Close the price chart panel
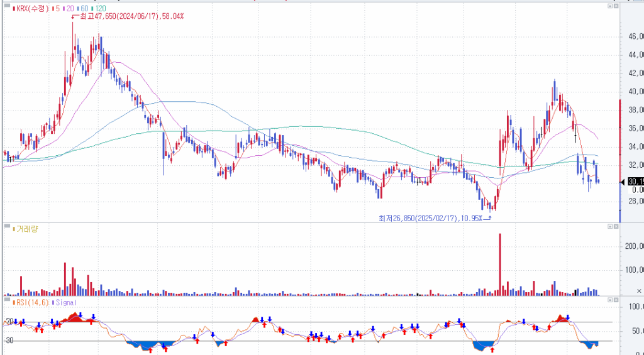This screenshot has width=644, height=355. 616,6
